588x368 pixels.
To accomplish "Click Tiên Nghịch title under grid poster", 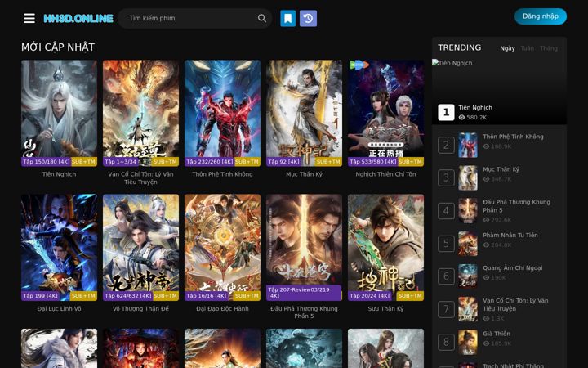I will (60, 174).
